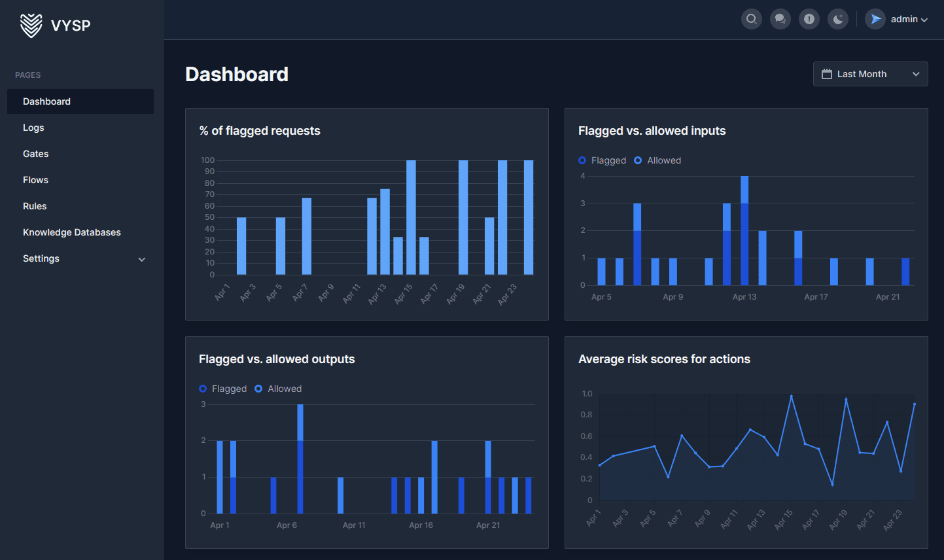Open the Last Month date range dropdown
This screenshot has width=944, height=560.
click(x=870, y=74)
